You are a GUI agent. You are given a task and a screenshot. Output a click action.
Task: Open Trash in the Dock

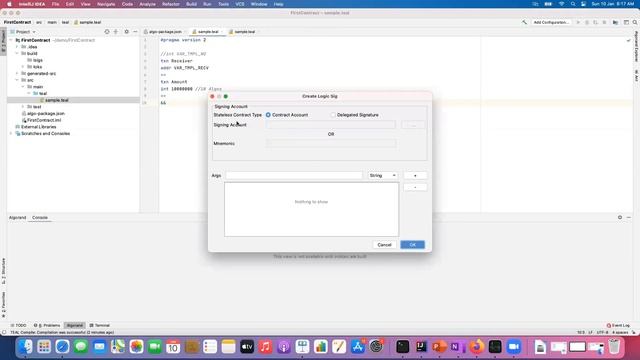614,347
